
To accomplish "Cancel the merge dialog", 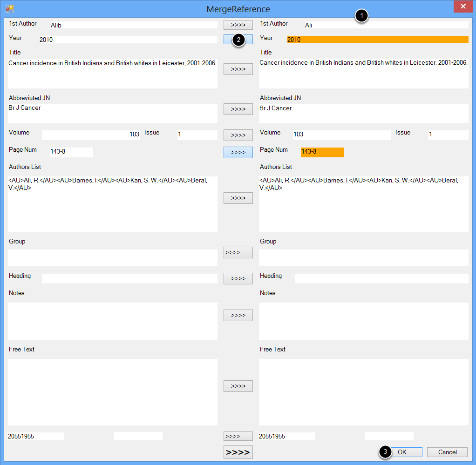I will [447, 452].
